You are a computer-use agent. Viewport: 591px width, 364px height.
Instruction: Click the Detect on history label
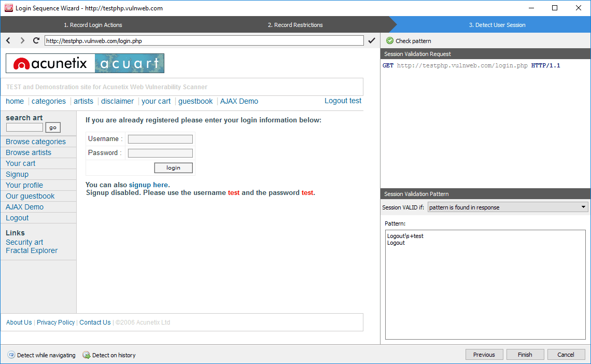point(114,355)
